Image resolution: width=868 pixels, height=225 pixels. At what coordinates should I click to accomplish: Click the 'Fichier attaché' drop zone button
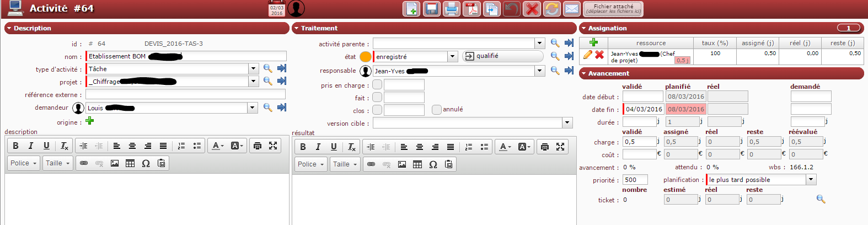[x=613, y=9]
